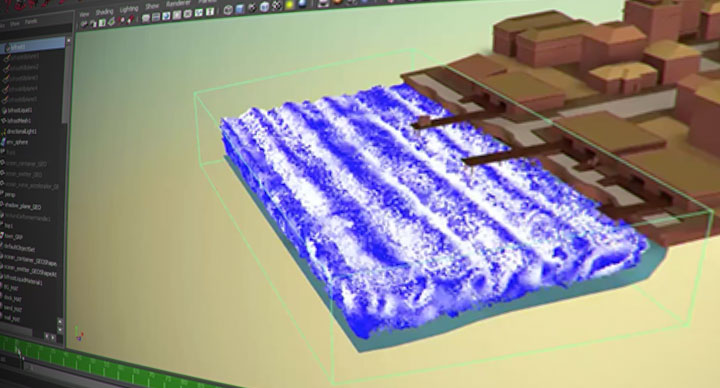This screenshot has width=720, height=388.
Task: Toggle the resolution gate toolbar icon
Action: [166, 16]
